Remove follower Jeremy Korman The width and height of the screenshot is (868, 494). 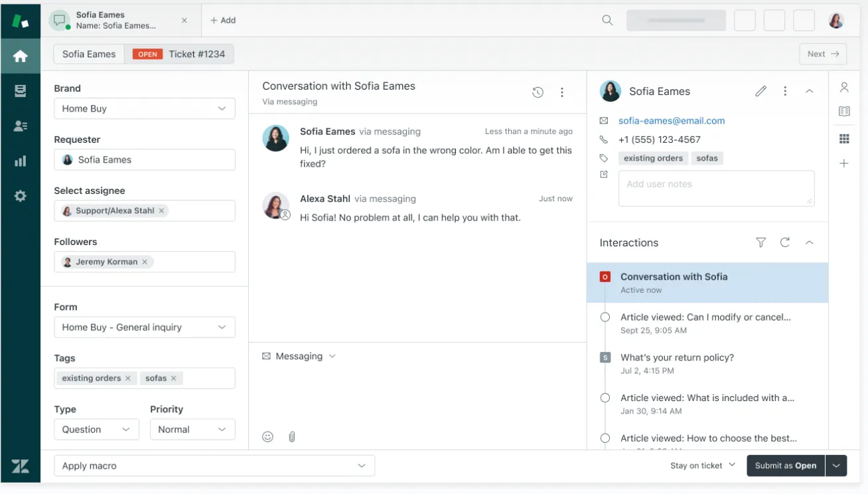[x=145, y=262]
